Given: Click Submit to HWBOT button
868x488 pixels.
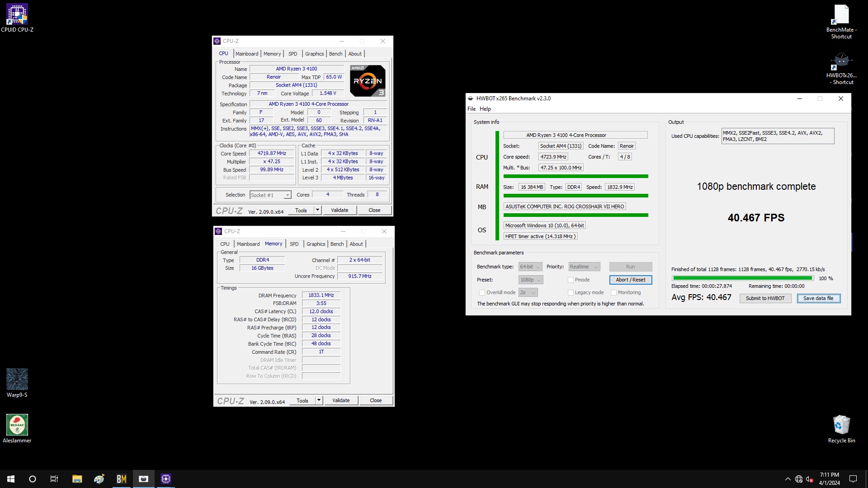Looking at the screenshot, I should 765,299.
